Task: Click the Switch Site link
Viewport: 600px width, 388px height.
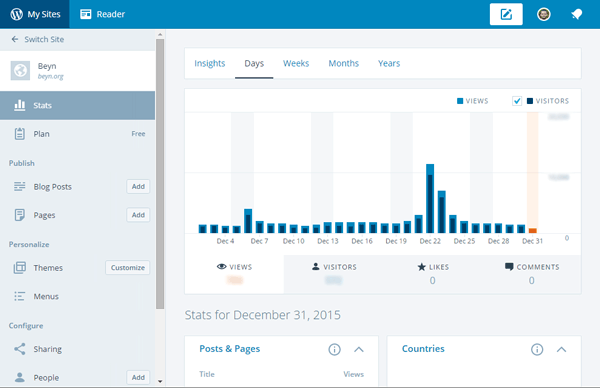Action: pyautogui.click(x=44, y=39)
